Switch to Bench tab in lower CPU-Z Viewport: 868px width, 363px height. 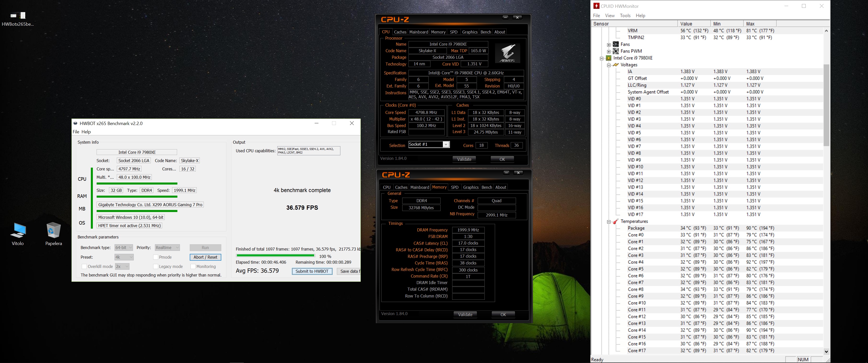(x=486, y=187)
